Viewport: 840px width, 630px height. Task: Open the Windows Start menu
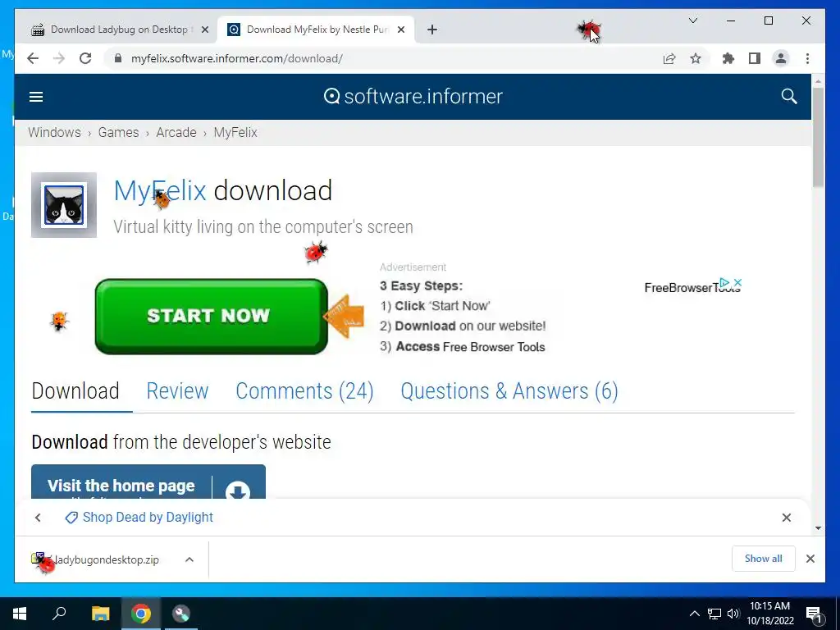point(20,614)
